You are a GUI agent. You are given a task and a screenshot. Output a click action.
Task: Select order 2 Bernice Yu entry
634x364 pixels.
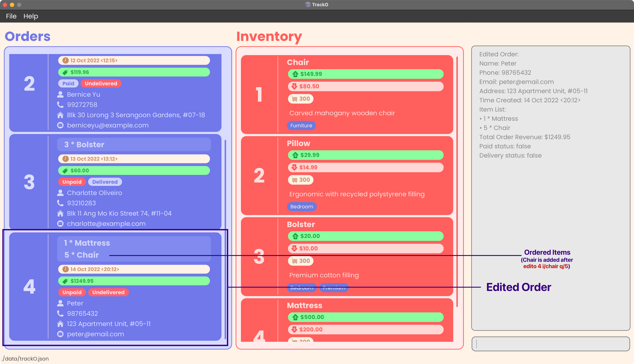(115, 91)
